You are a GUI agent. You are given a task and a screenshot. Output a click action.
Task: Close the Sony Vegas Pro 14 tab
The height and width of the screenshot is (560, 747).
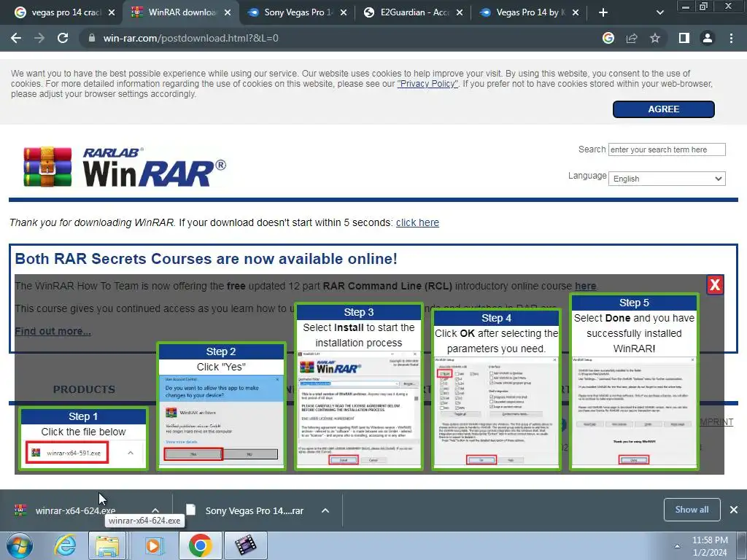(343, 12)
